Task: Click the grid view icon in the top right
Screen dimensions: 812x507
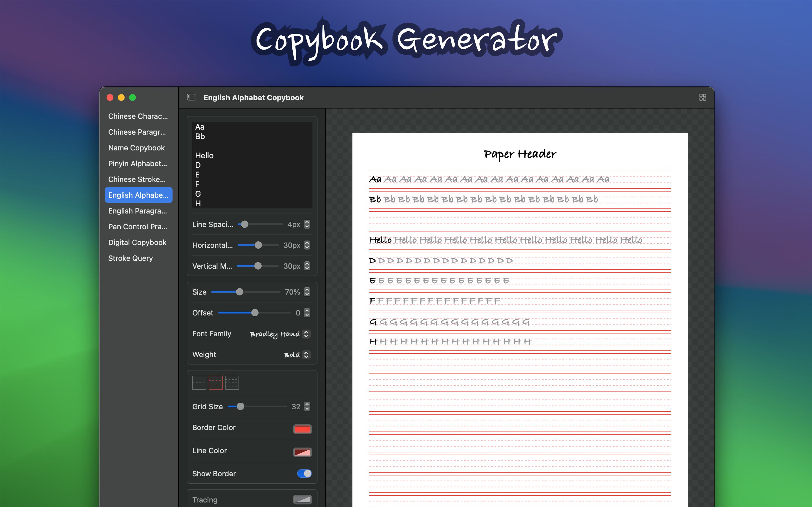Action: [702, 97]
